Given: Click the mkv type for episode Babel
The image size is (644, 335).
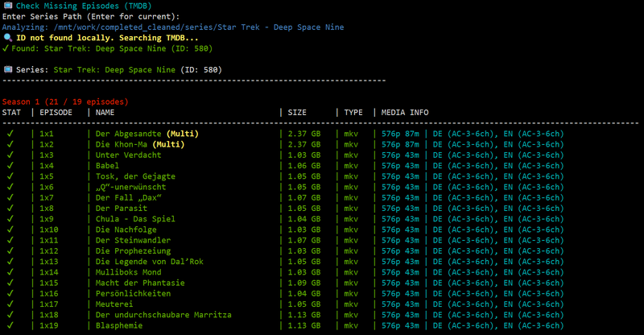Looking at the screenshot, I should pos(351,166).
